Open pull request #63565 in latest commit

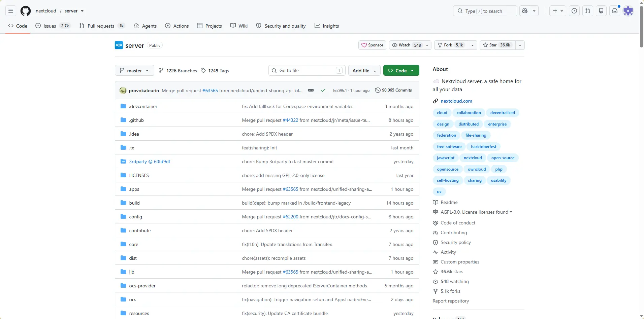[x=210, y=91]
